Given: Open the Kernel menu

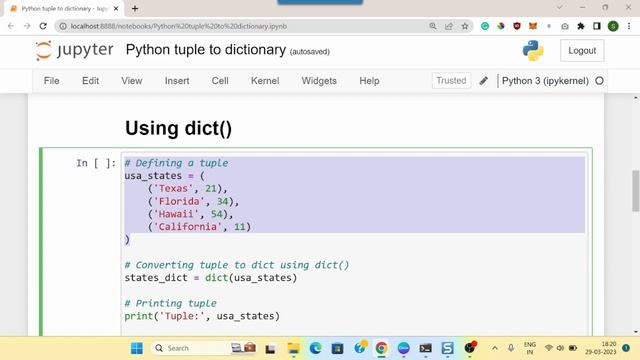Looking at the screenshot, I should pos(265,81).
